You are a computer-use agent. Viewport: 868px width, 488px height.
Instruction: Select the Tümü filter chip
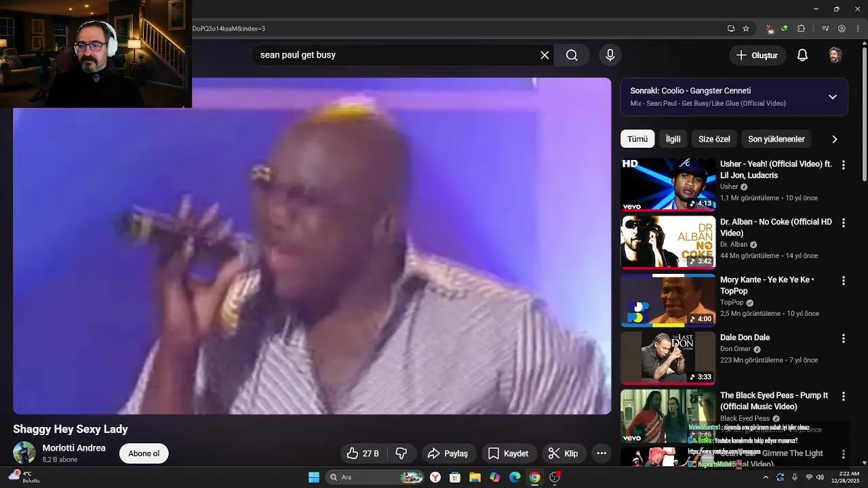(637, 139)
